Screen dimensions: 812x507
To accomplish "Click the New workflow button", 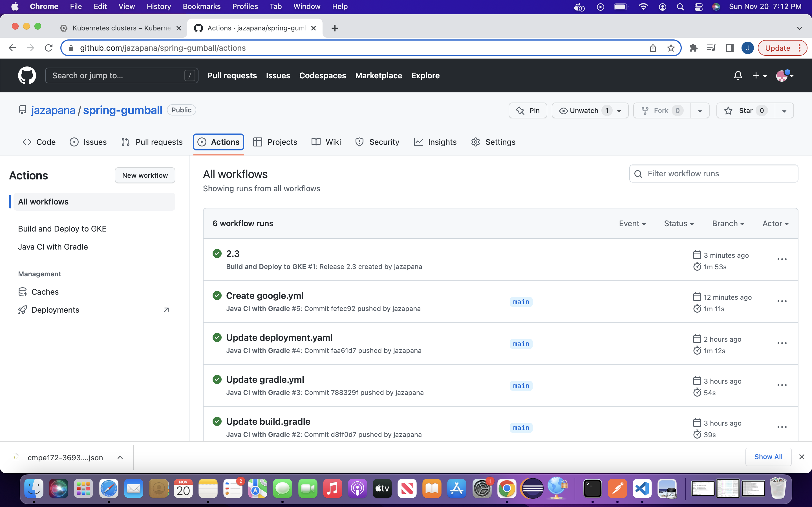I will point(145,175).
